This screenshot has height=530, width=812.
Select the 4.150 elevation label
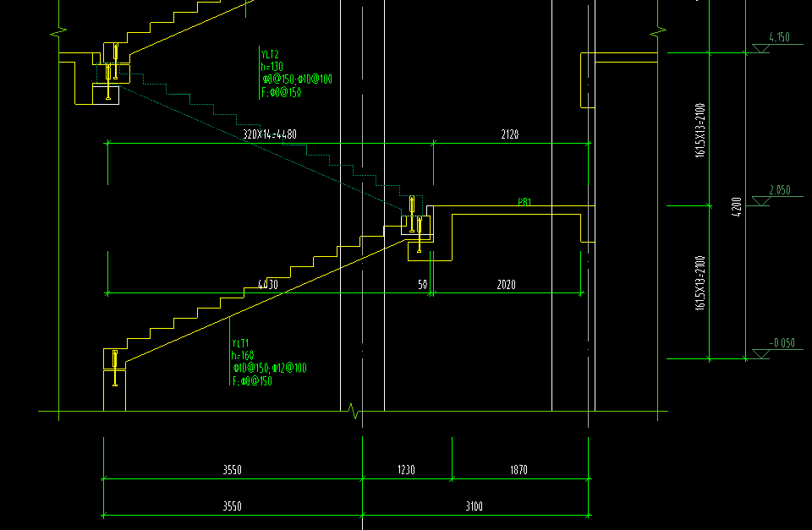779,37
